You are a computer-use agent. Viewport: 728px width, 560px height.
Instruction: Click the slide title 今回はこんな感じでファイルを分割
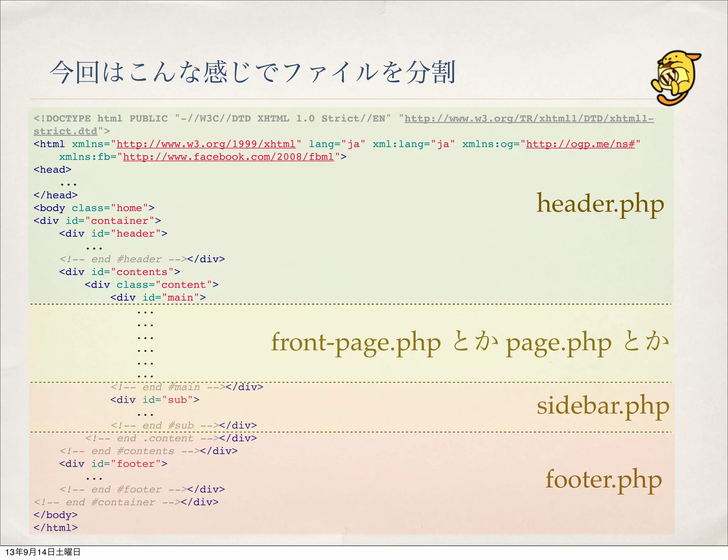252,72
